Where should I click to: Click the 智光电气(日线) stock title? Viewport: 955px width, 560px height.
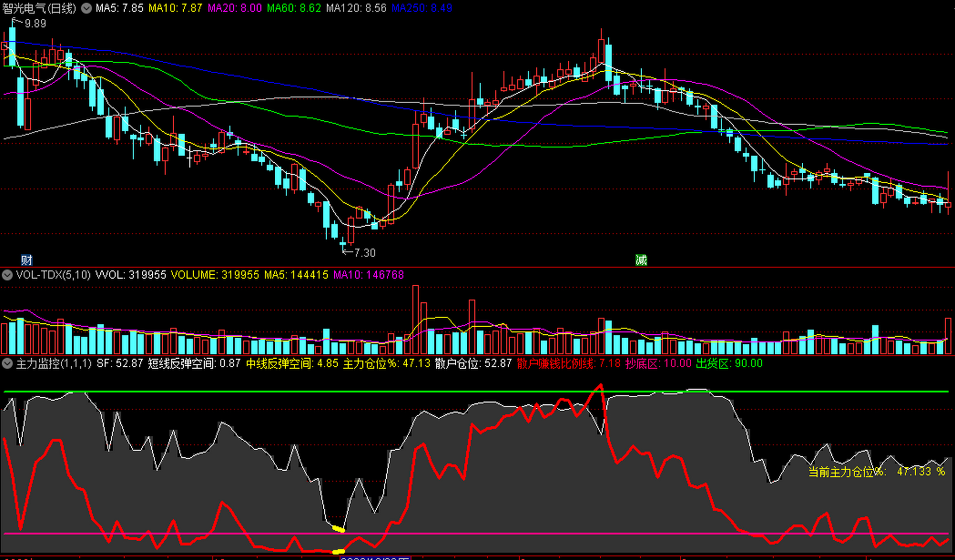click(39, 8)
